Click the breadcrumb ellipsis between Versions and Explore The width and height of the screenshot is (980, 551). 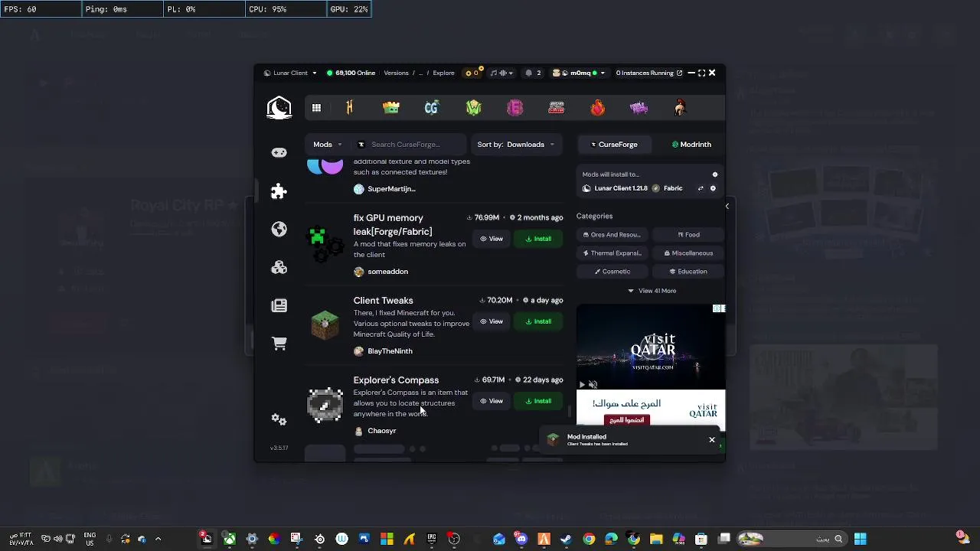420,73
